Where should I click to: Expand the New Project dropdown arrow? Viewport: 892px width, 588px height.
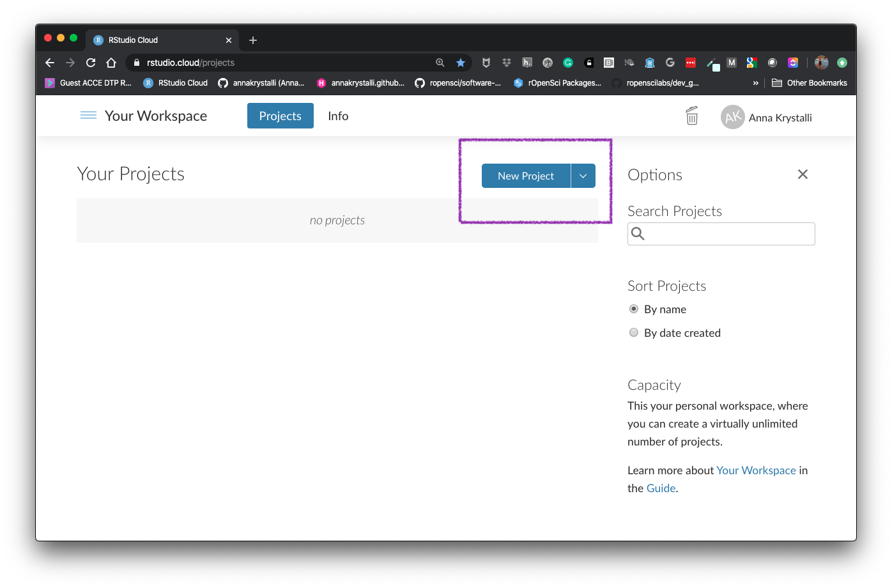(x=583, y=176)
